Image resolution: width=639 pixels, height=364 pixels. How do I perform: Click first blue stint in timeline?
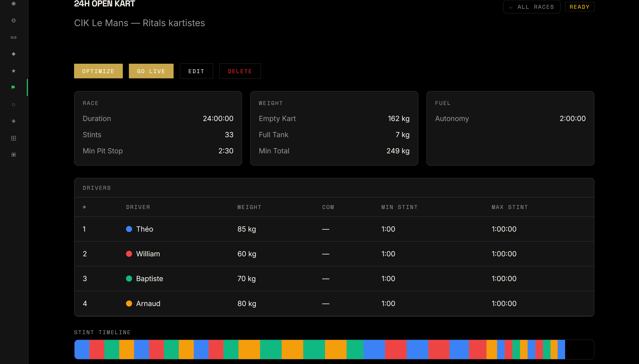(82, 349)
